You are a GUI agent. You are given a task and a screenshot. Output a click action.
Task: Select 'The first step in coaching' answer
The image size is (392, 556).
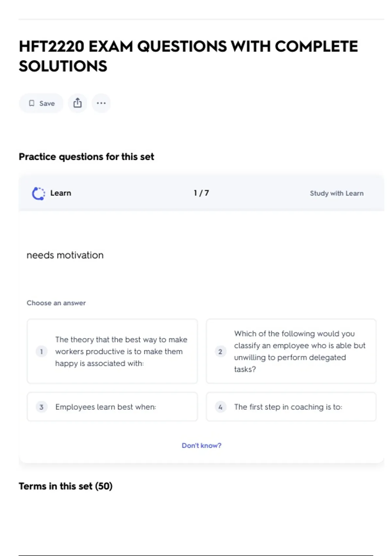coord(288,407)
